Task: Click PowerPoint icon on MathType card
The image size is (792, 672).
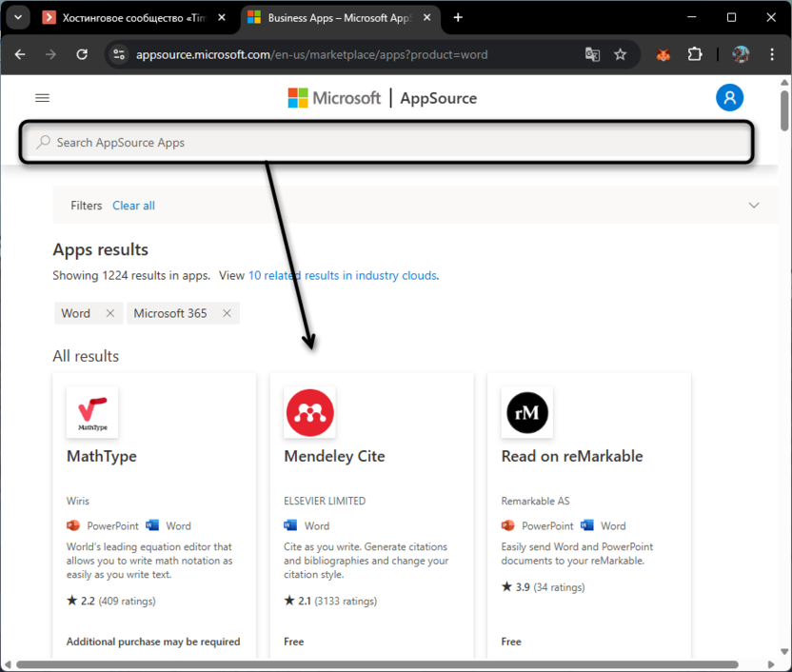Action: [73, 525]
